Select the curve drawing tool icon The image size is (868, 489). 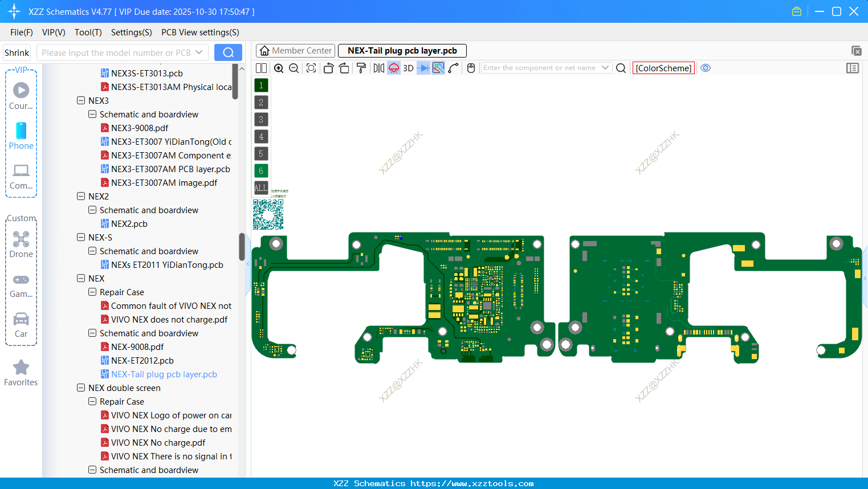click(x=454, y=68)
